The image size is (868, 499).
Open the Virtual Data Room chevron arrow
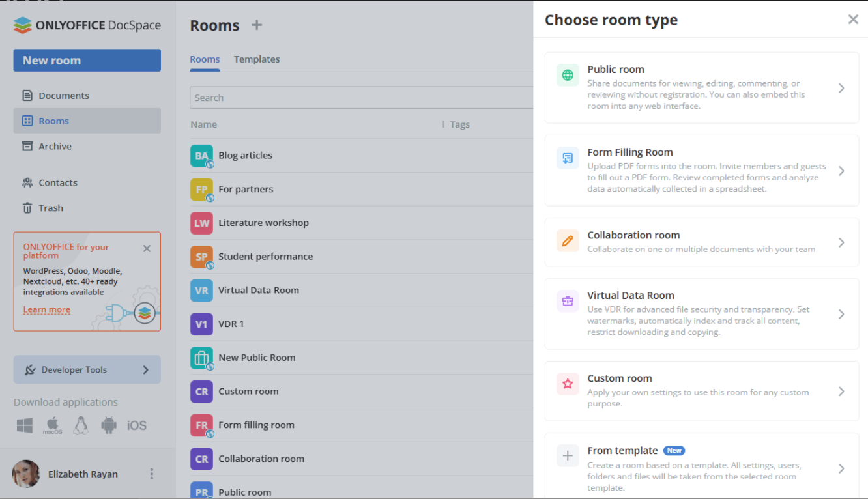[x=841, y=314]
